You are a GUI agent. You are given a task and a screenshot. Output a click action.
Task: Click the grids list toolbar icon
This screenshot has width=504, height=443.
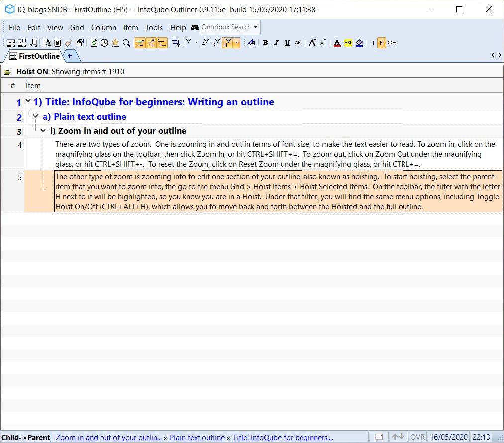(x=11, y=43)
